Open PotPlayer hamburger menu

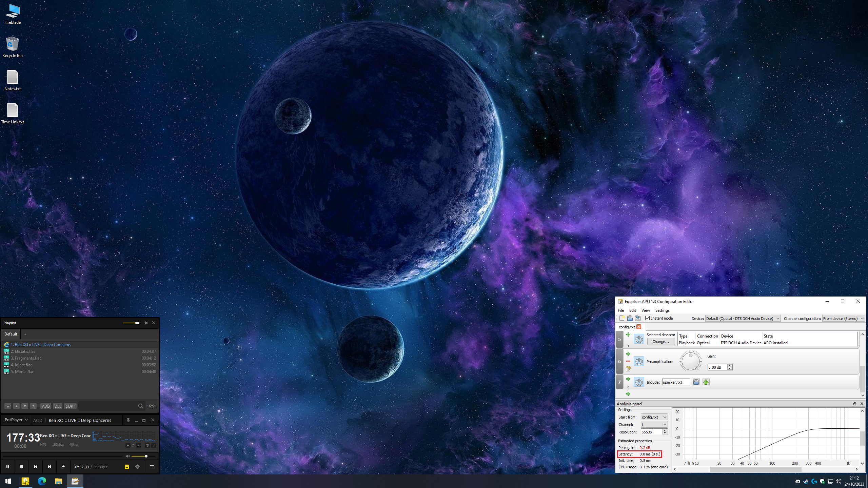click(x=152, y=467)
